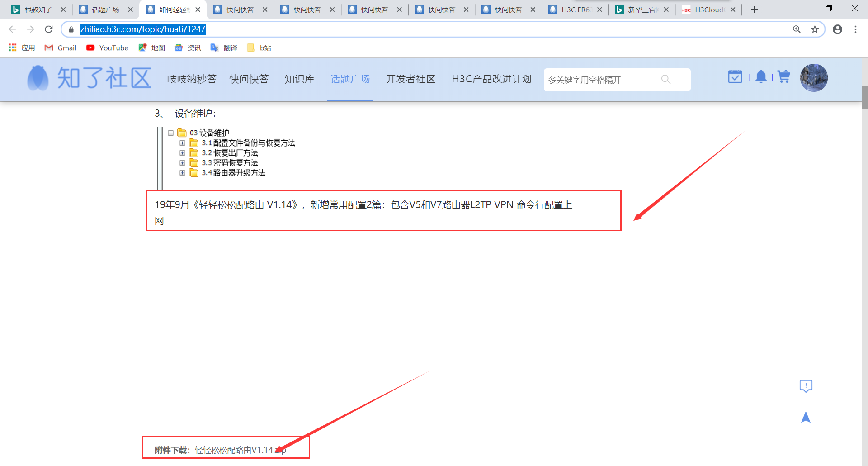
Task: Go forward in browser history
Action: coord(30,29)
